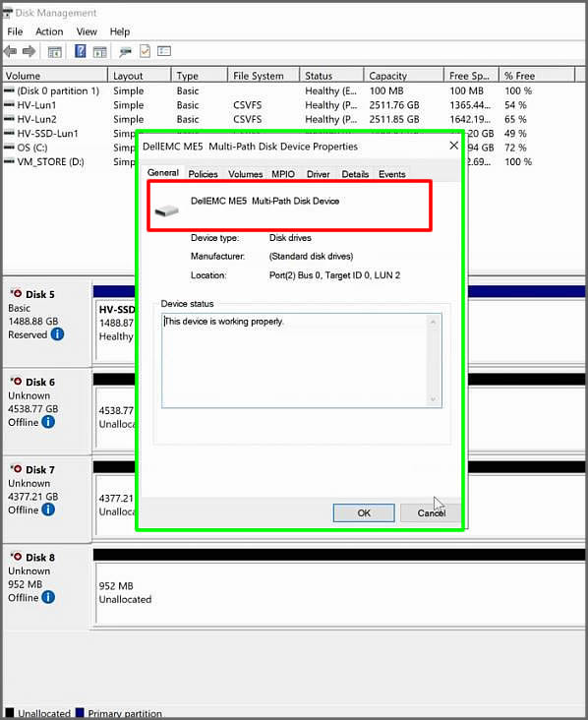Image resolution: width=588 pixels, height=720 pixels.
Task: Switch to the MPIO tab
Action: [x=283, y=174]
